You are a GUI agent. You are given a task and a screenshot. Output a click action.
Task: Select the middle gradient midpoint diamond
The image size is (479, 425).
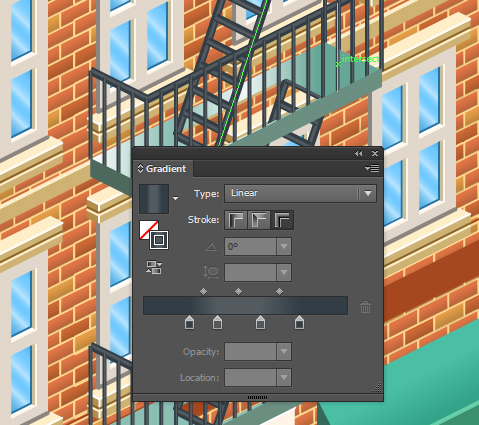pyautogui.click(x=238, y=292)
